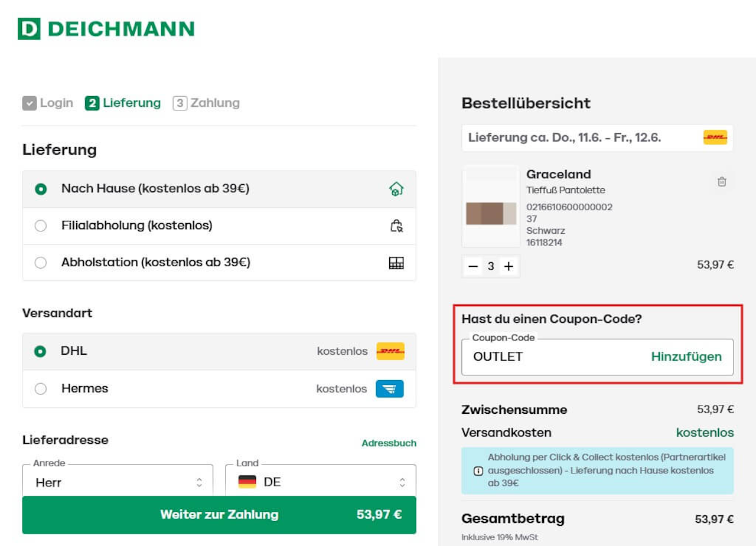
Task: Click the DHL logo beside delivery date
Action: pos(715,138)
